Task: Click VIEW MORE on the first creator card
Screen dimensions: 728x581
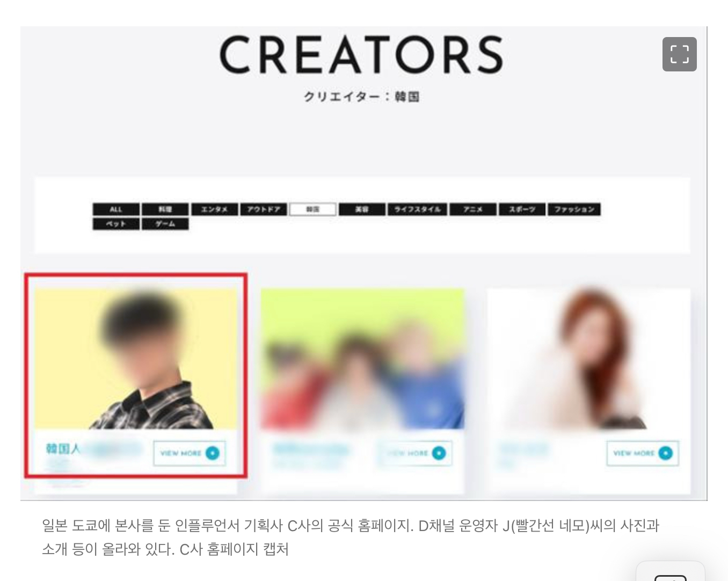Action: (x=190, y=453)
